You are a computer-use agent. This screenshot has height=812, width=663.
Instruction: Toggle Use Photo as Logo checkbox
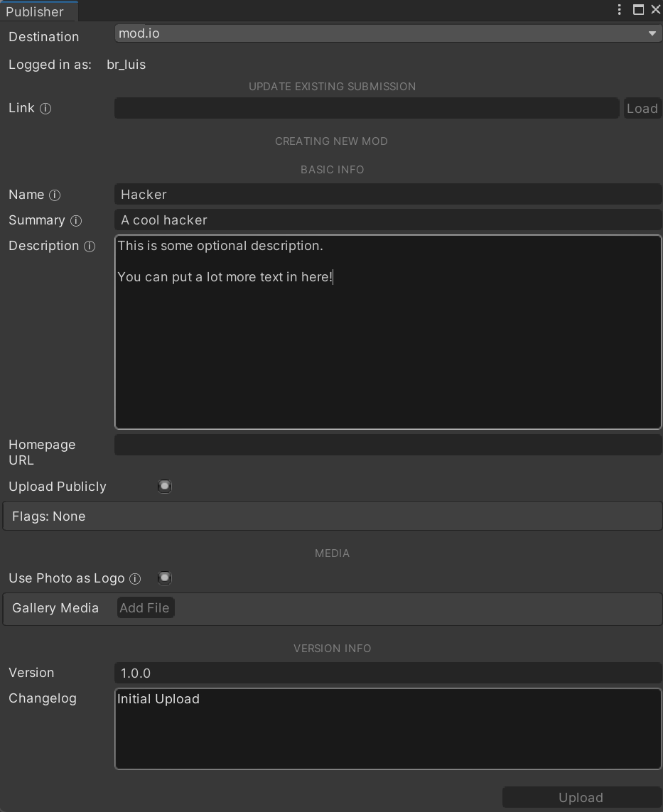[x=165, y=578]
